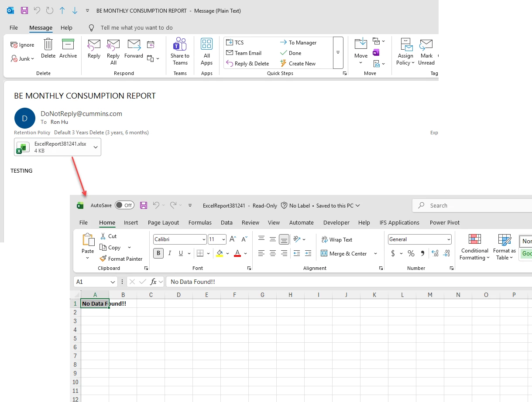Open the Outlook Help tab

(x=66, y=27)
